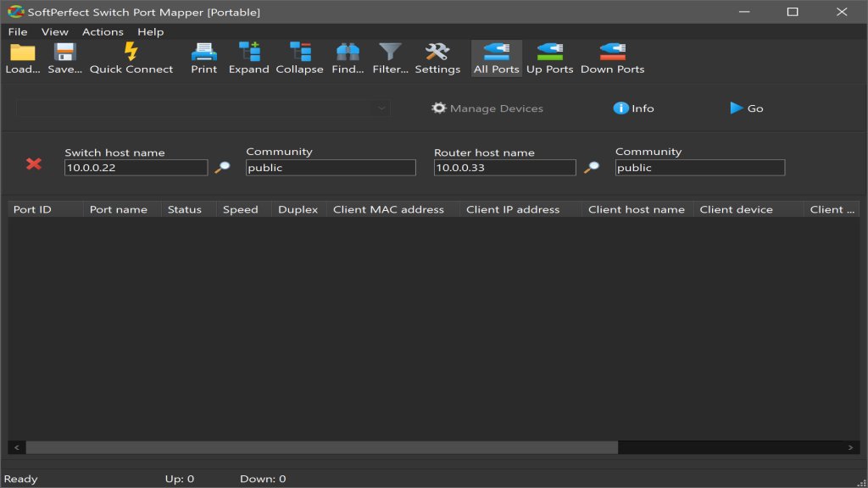Click the Info button
868x488 pixels.
(634, 108)
